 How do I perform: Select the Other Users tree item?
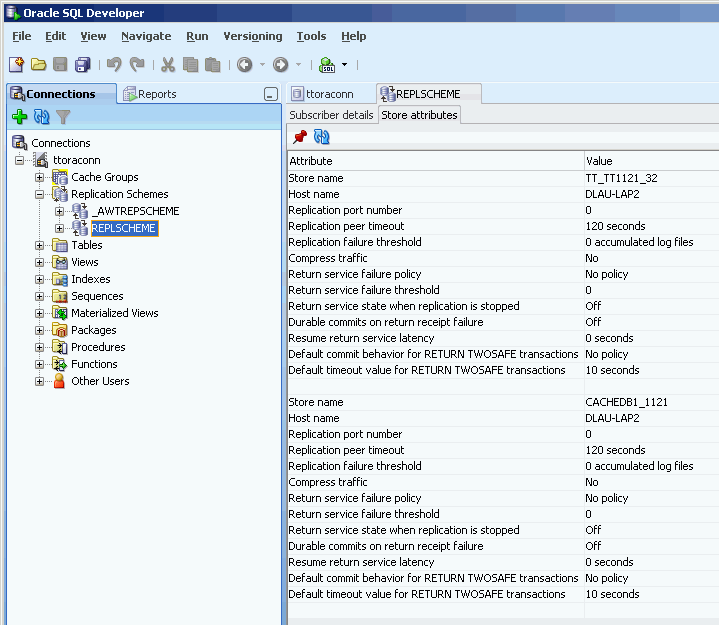100,381
